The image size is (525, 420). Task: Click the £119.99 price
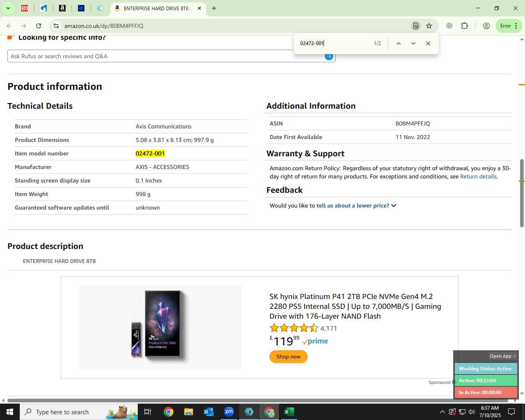click(285, 341)
